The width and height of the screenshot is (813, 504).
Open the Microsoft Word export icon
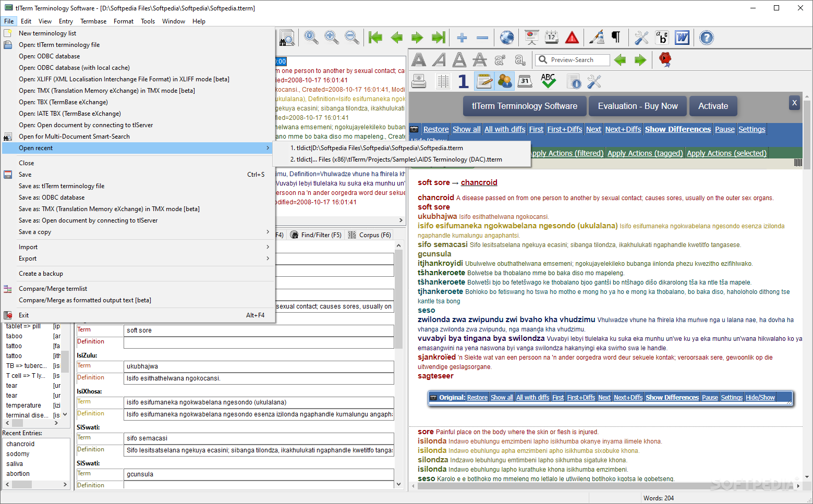682,38
